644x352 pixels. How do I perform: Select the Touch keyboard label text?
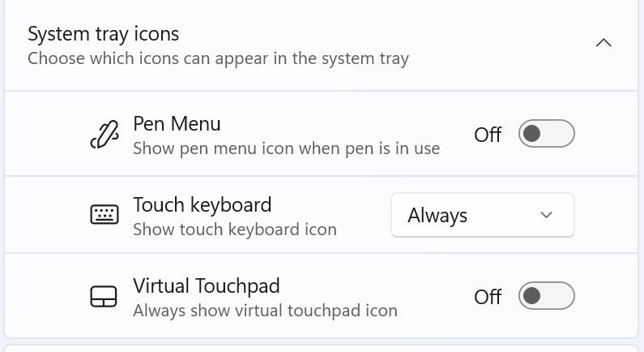(202, 204)
